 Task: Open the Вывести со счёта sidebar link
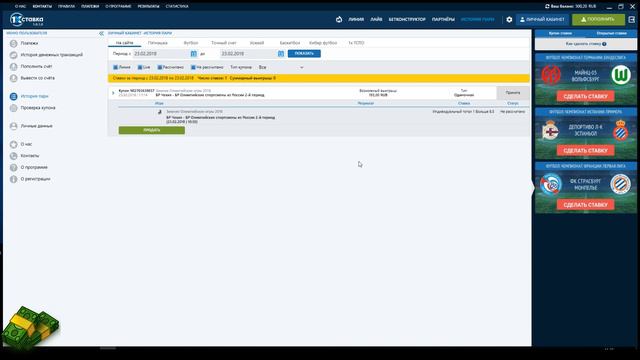coord(38,78)
